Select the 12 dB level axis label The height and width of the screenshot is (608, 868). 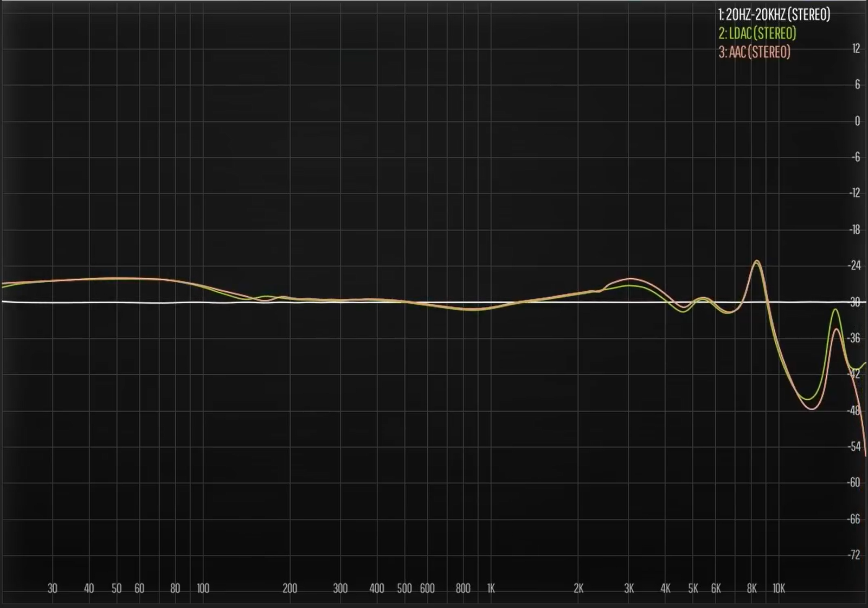[x=856, y=49]
